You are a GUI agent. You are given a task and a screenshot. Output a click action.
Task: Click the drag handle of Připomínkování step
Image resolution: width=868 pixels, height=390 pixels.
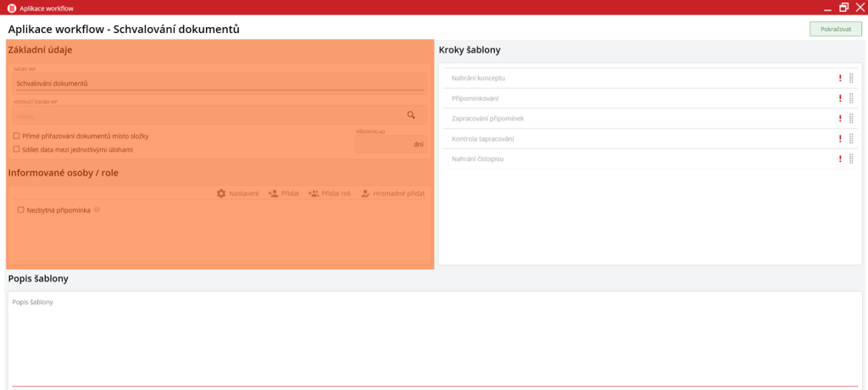tap(851, 98)
